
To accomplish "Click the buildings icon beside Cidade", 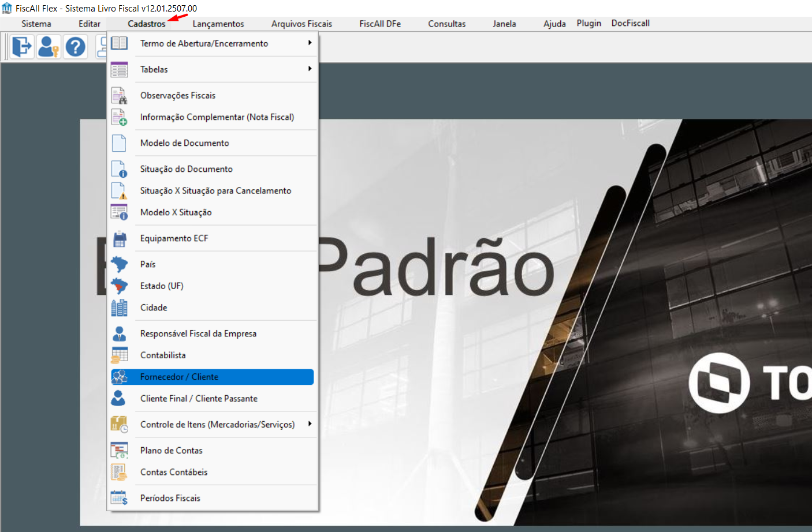I will 120,308.
